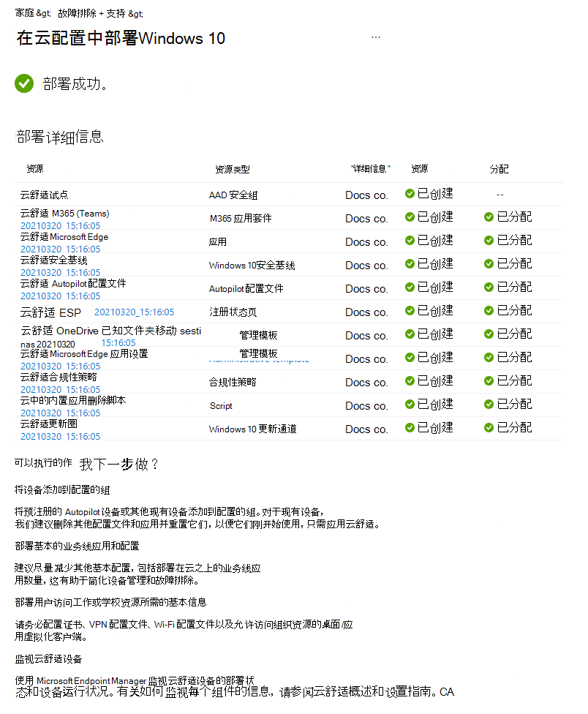588x714 pixels.
Task: Open the ellipsis menu beside the page title
Action: (375, 37)
